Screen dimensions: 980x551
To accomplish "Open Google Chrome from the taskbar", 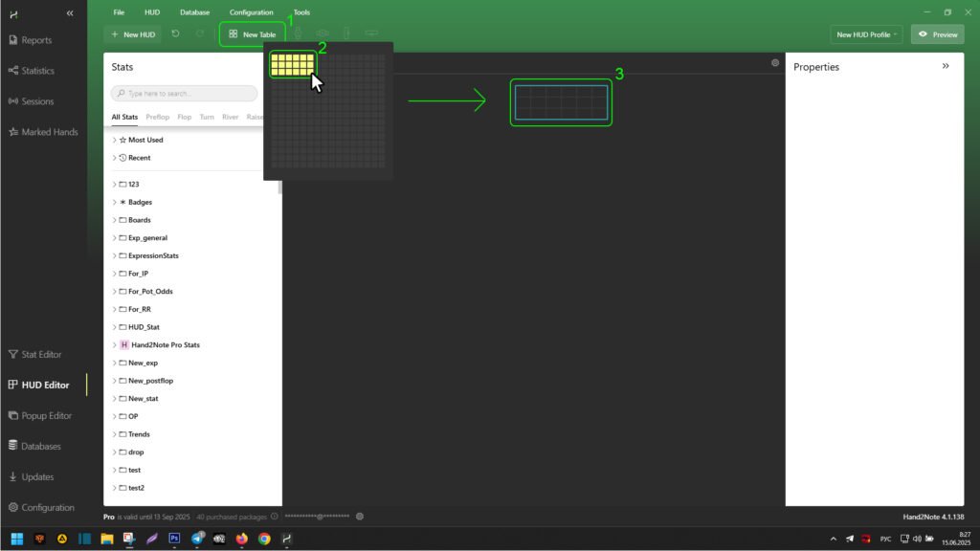I will pos(264,539).
